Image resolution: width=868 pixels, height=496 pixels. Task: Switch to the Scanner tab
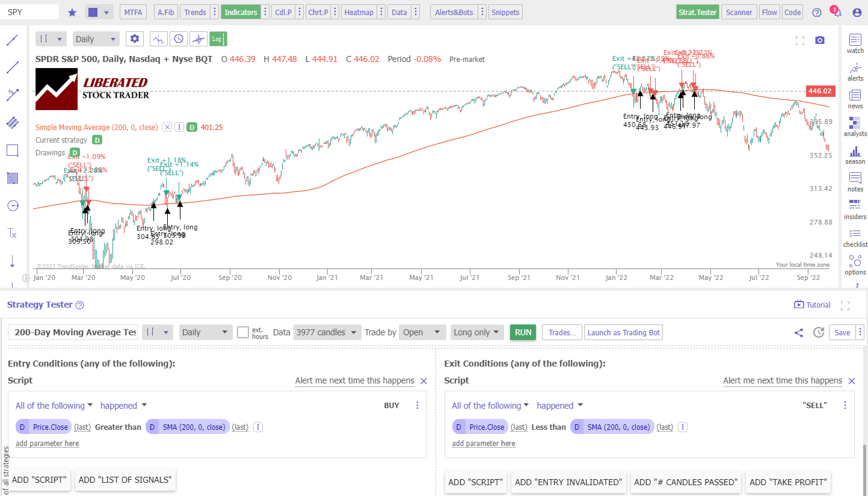click(x=739, y=11)
